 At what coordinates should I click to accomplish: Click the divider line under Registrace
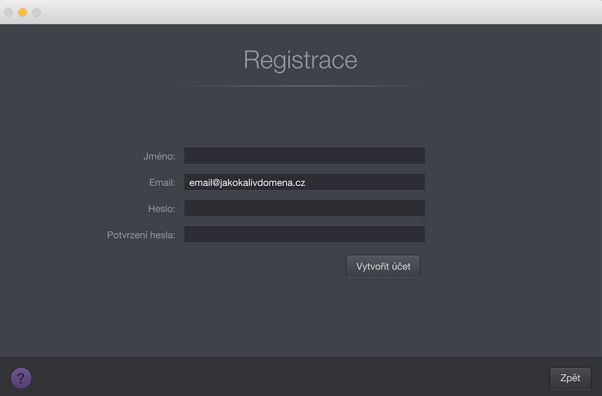coord(301,86)
